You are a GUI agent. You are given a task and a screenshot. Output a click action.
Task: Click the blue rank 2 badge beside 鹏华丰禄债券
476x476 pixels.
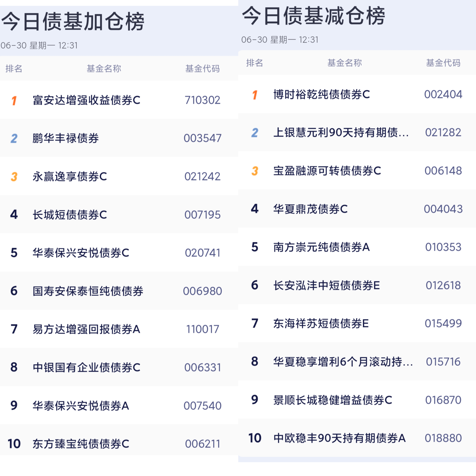pos(14,138)
